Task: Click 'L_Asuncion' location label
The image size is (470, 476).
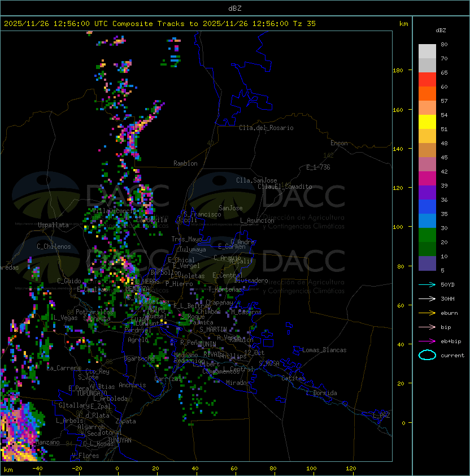Action: point(257,220)
